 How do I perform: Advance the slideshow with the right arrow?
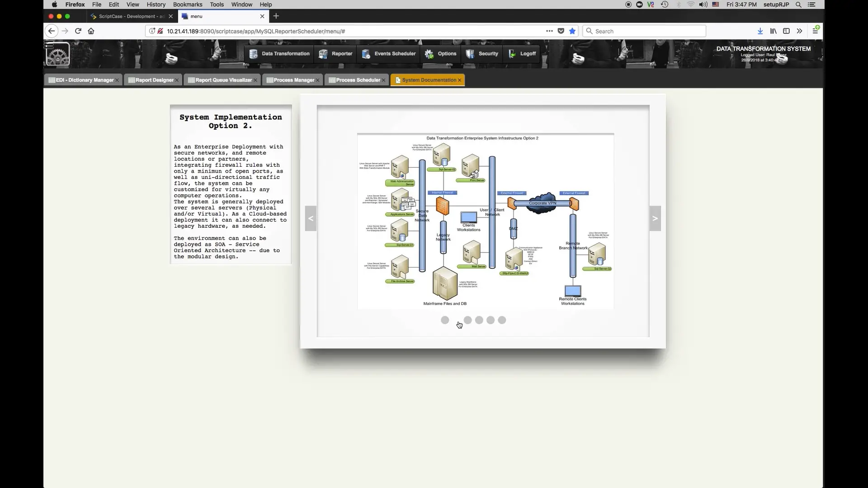pos(655,218)
